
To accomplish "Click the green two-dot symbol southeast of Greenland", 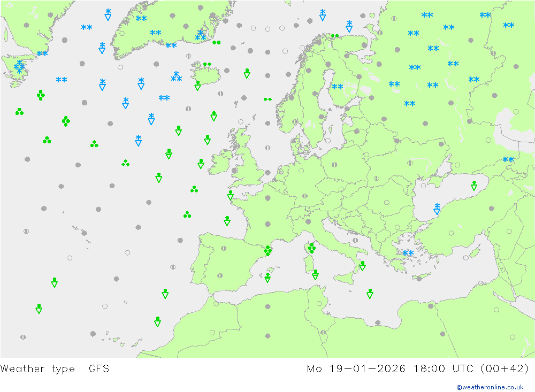I will tap(216, 43).
